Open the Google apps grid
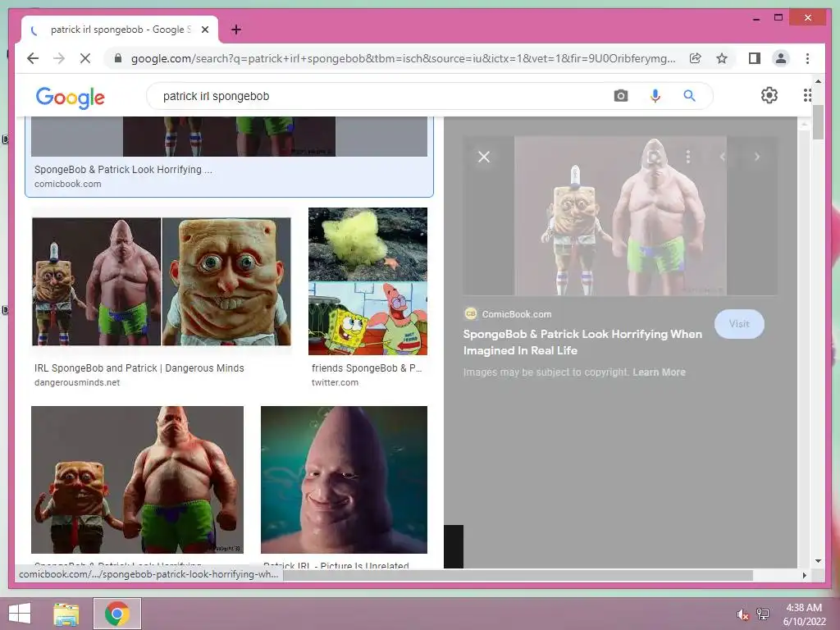The width and height of the screenshot is (840, 630). [x=807, y=95]
